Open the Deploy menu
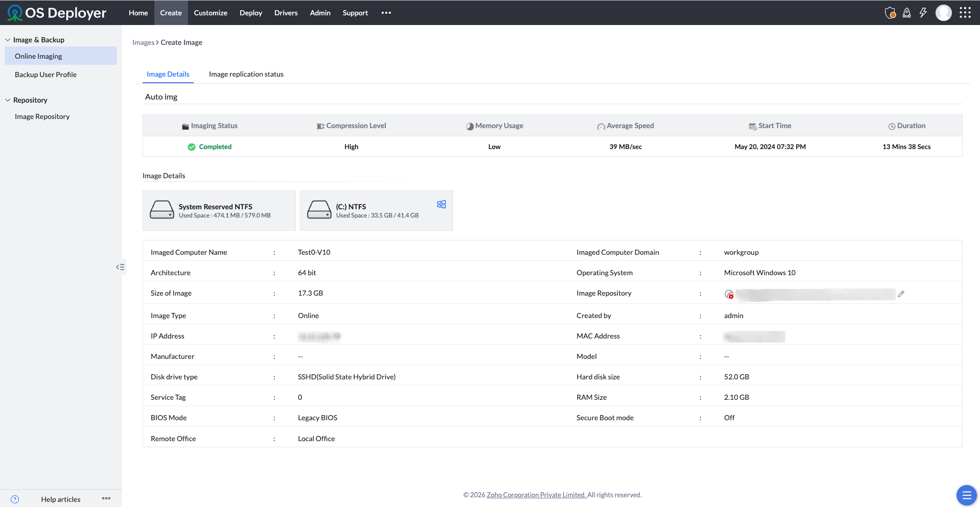 (250, 13)
